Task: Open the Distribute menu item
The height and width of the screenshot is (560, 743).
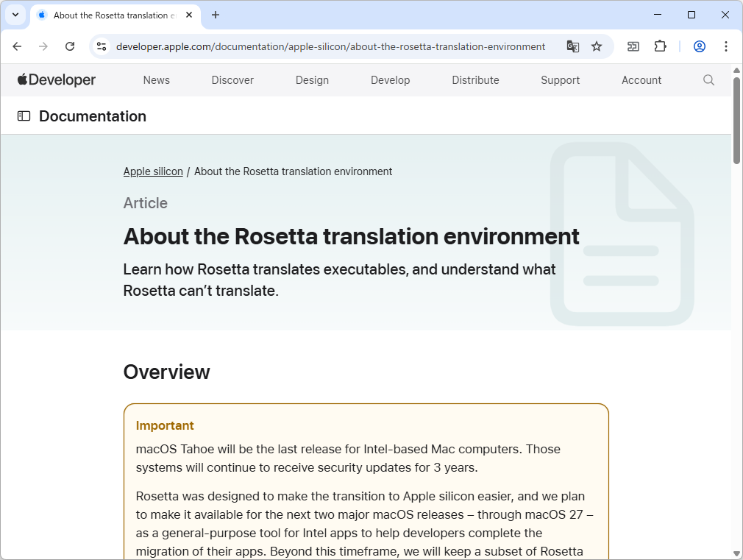Action: (476, 80)
